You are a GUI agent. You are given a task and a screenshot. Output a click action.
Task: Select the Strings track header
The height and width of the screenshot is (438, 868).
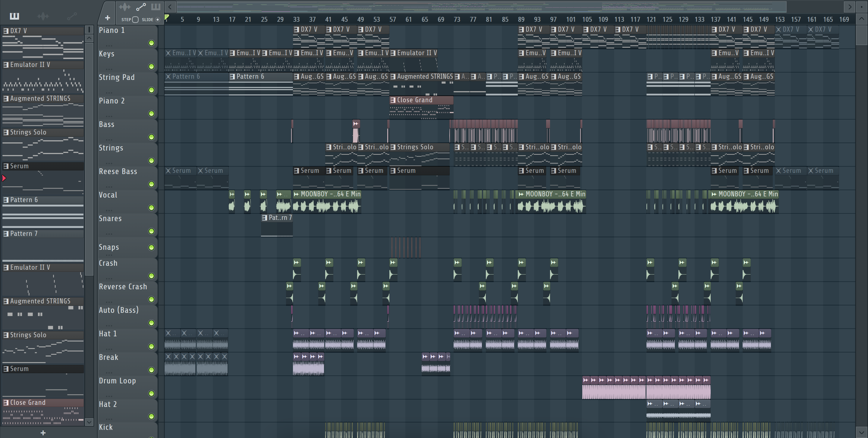(x=127, y=154)
